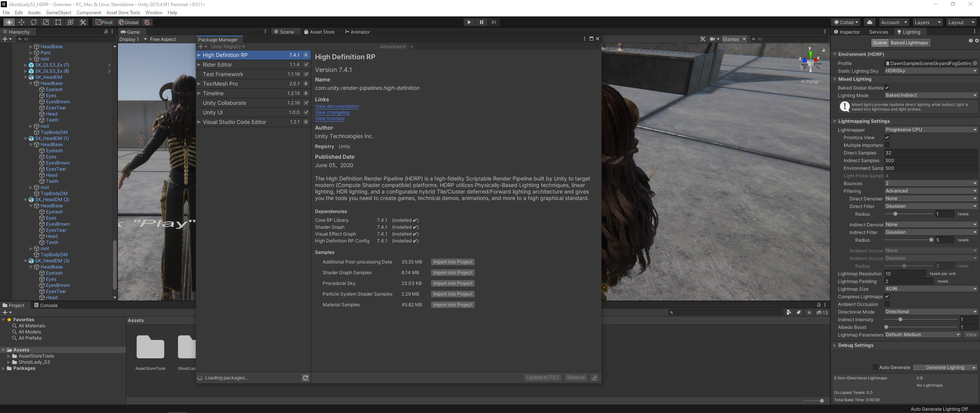980x413 pixels.
Task: Click the favorites star in Project panel
Action: (x=809, y=312)
